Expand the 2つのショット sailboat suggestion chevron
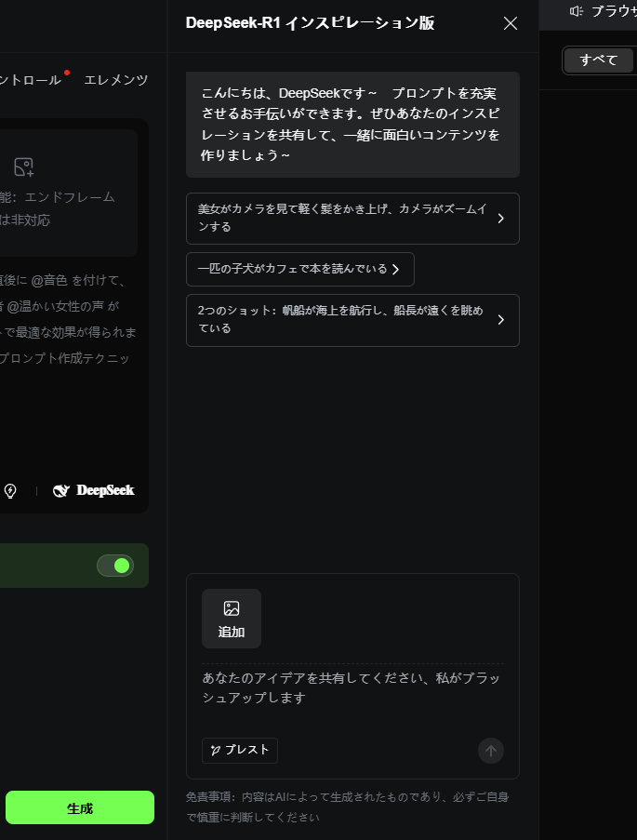 (500, 320)
